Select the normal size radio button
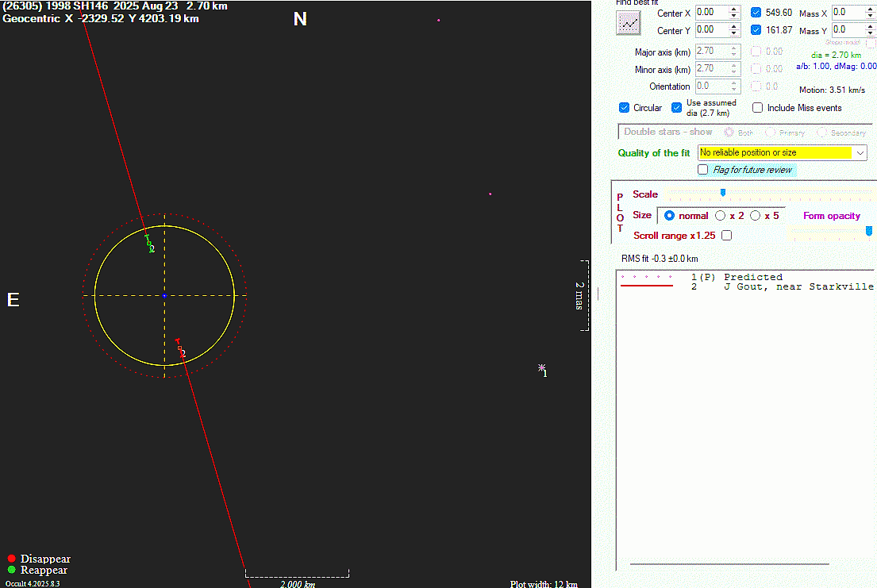 (669, 215)
